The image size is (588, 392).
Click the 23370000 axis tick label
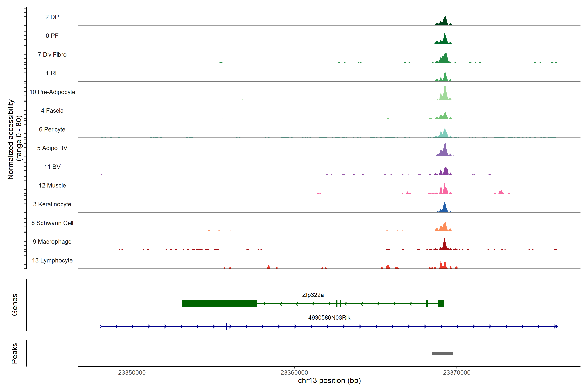point(457,373)
